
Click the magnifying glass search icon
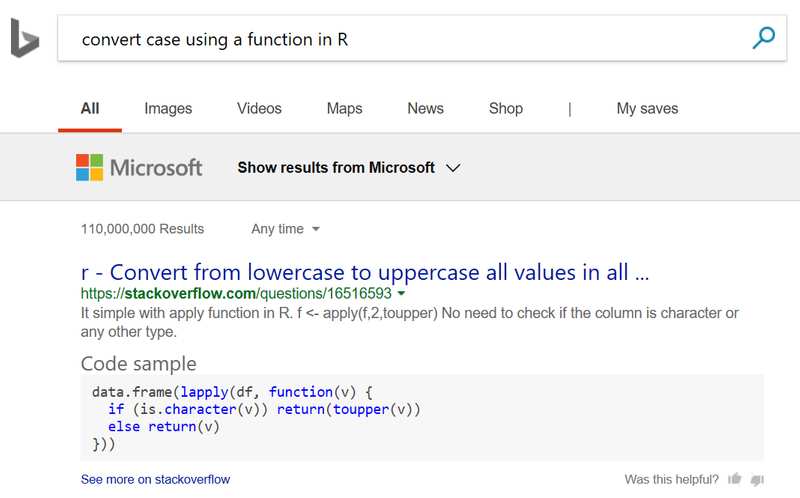[763, 39]
